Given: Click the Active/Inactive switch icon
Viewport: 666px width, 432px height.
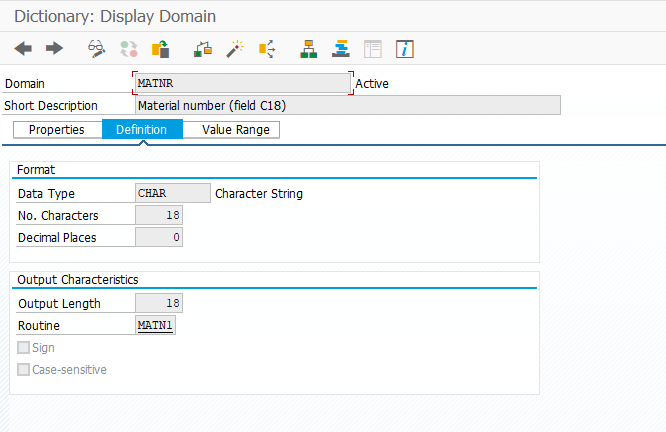Looking at the screenshot, I should click(x=128, y=48).
